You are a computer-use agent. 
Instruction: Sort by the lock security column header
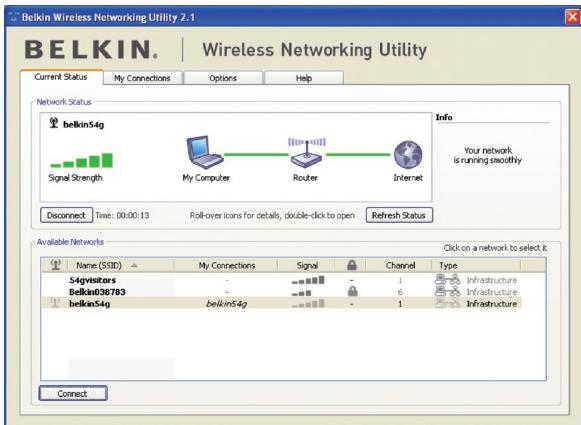click(x=352, y=265)
